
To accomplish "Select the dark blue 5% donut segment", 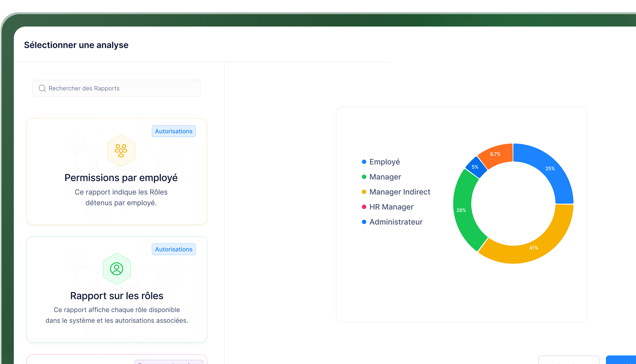I will (x=475, y=167).
